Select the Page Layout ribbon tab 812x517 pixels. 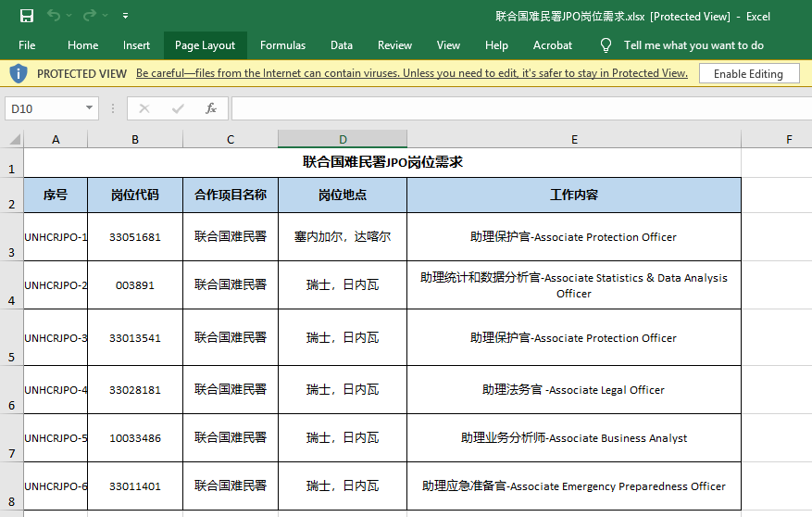(x=205, y=45)
